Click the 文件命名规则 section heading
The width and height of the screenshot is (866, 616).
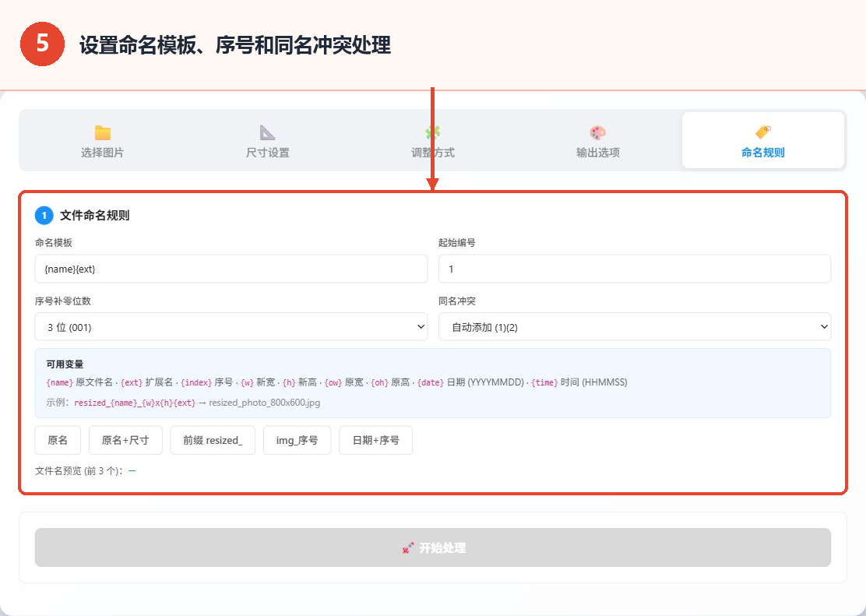coord(94,216)
